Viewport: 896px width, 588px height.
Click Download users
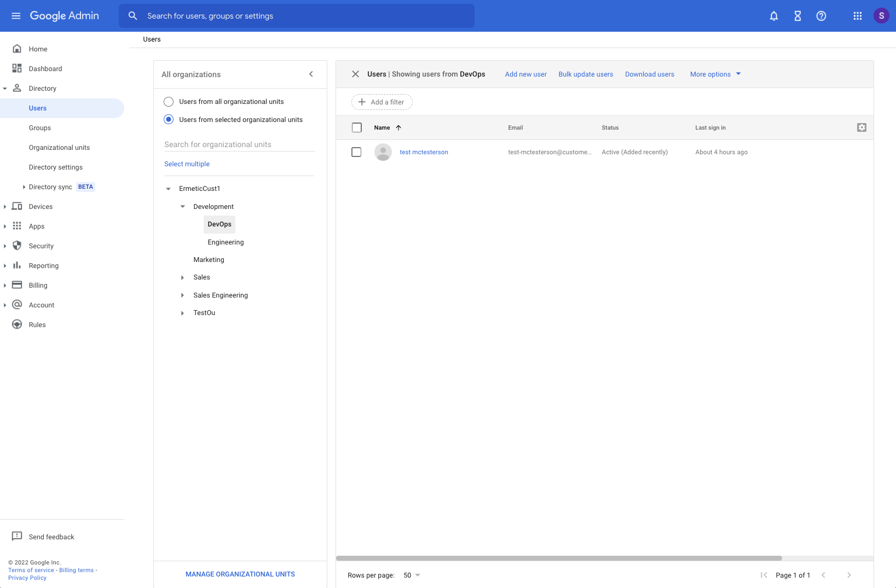point(650,74)
